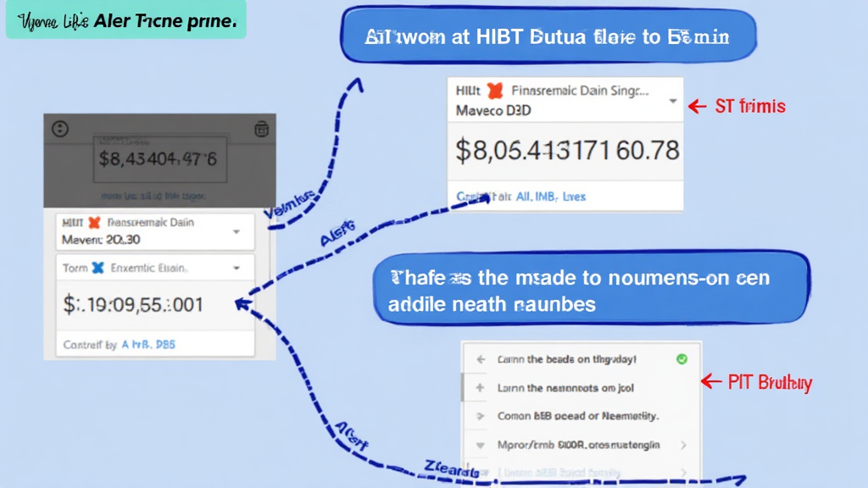This screenshot has height=488, width=868.
Task: Expand the dropdown arrow on the Mavent 20.30 row
Action: click(x=236, y=231)
